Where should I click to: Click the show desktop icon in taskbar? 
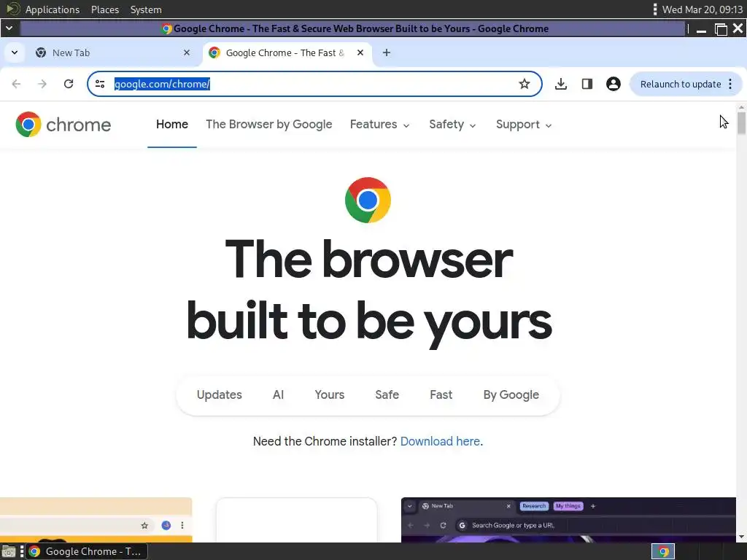click(8, 551)
